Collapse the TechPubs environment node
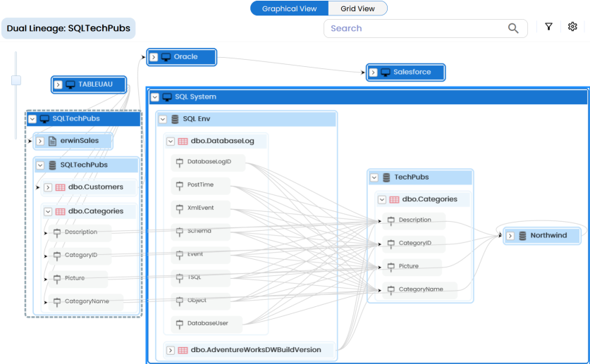Image resolution: width=590 pixels, height=364 pixels. point(374,177)
